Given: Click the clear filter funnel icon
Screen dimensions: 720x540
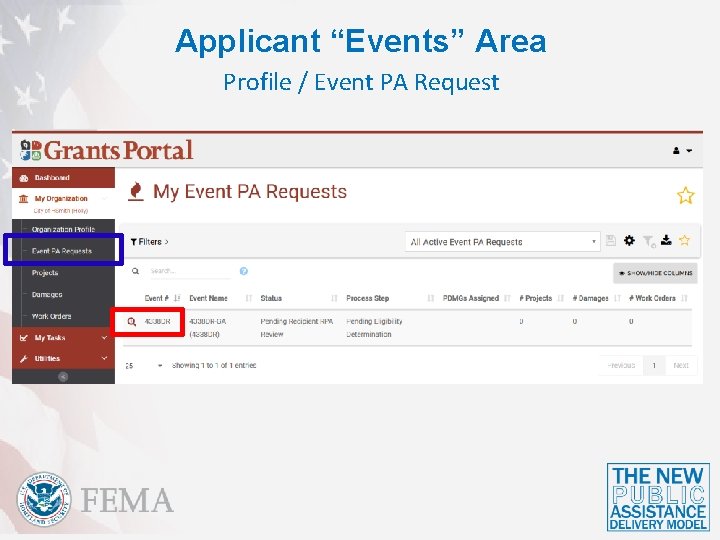Looking at the screenshot, I should 649,241.
